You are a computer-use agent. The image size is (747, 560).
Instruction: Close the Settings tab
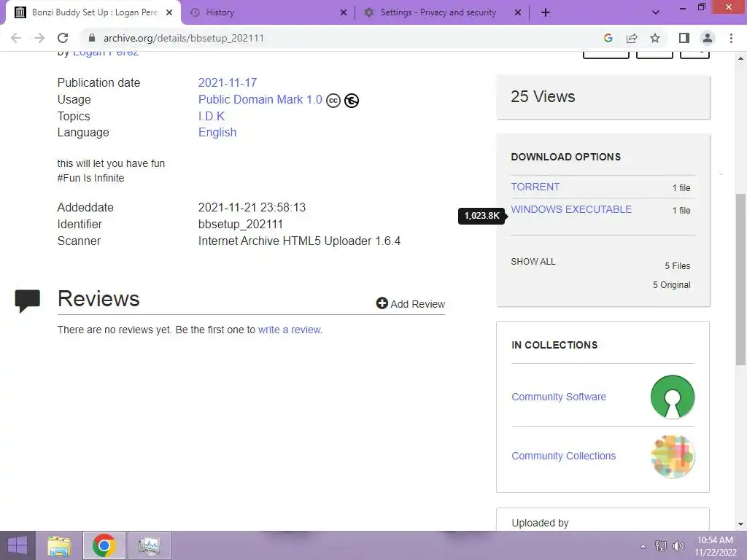(x=518, y=12)
